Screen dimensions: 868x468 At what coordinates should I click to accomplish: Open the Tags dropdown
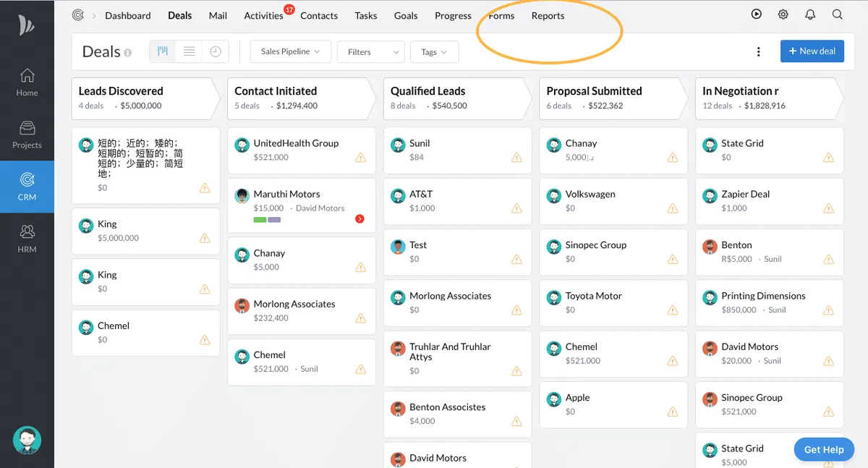[434, 51]
